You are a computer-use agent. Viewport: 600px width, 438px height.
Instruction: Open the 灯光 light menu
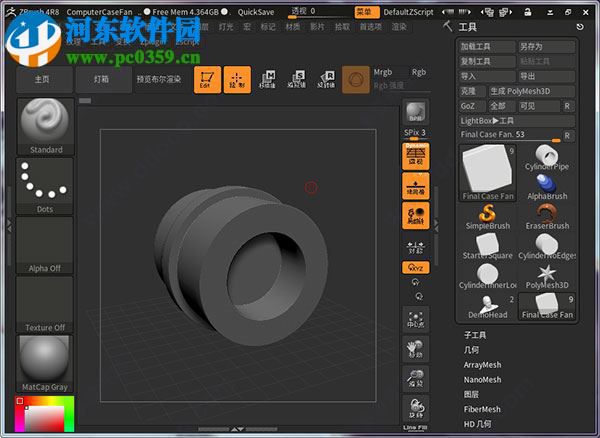coord(226,27)
